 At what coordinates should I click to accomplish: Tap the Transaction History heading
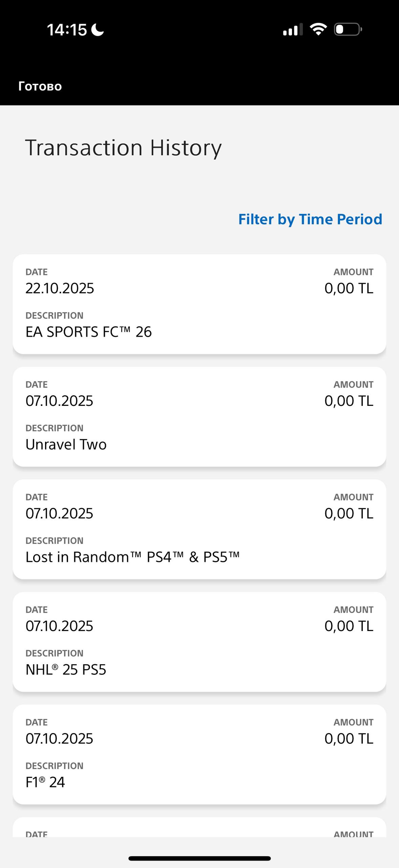click(x=123, y=148)
